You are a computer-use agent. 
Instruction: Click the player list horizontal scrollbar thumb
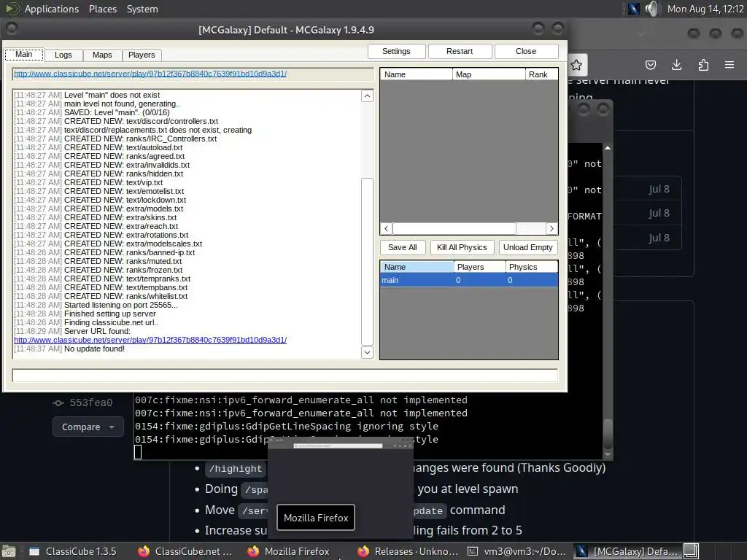(x=454, y=228)
